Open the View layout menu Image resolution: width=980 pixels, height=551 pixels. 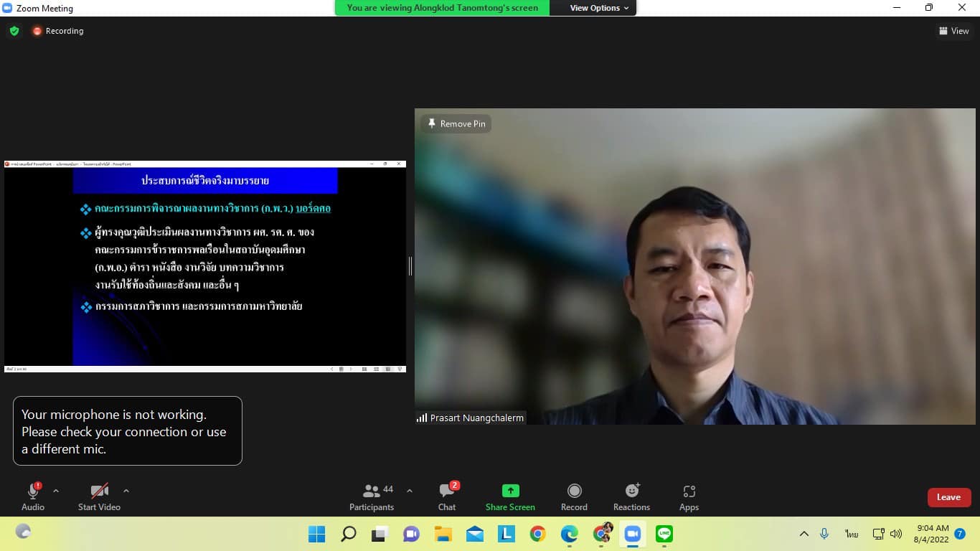click(x=953, y=31)
